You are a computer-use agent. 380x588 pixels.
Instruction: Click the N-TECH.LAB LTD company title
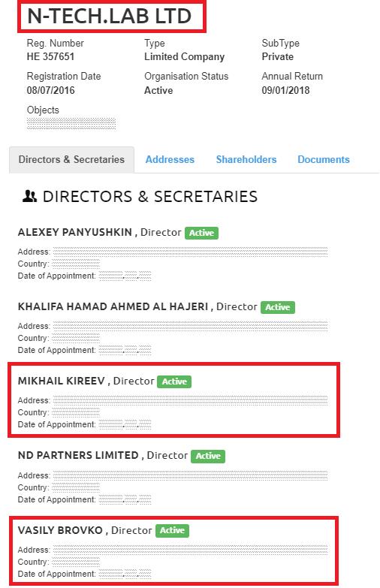coord(110,16)
